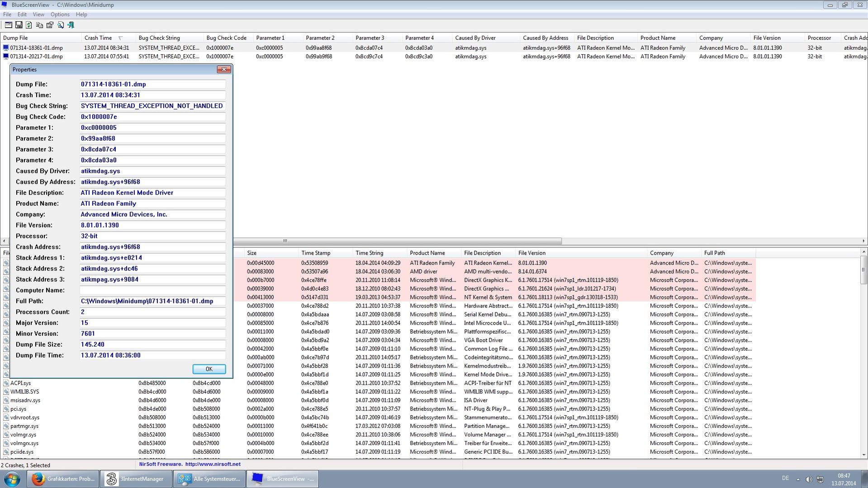Switch to Firefox in the taskbar

click(x=63, y=479)
